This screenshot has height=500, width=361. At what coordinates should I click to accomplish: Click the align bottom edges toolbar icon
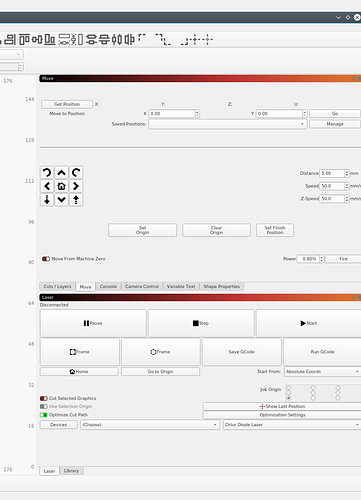(50, 39)
